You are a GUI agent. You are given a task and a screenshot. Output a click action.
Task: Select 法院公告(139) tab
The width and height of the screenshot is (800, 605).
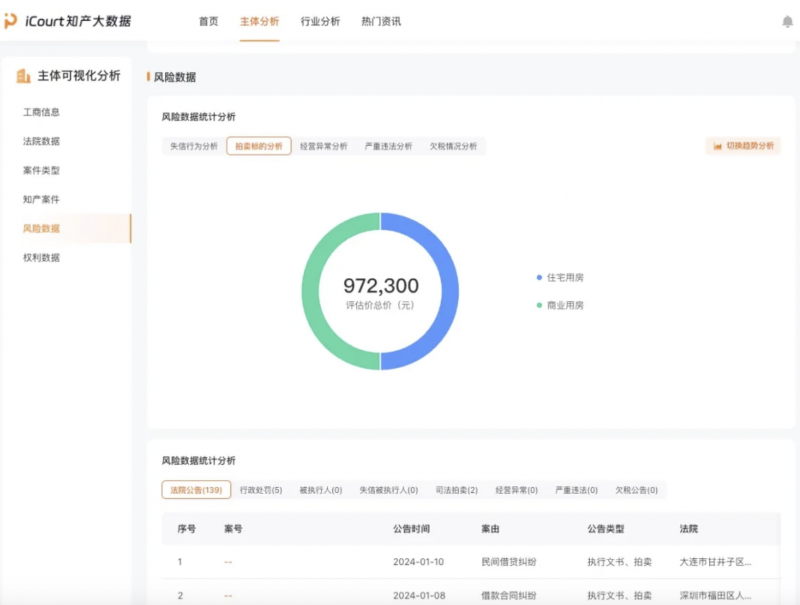(x=196, y=490)
